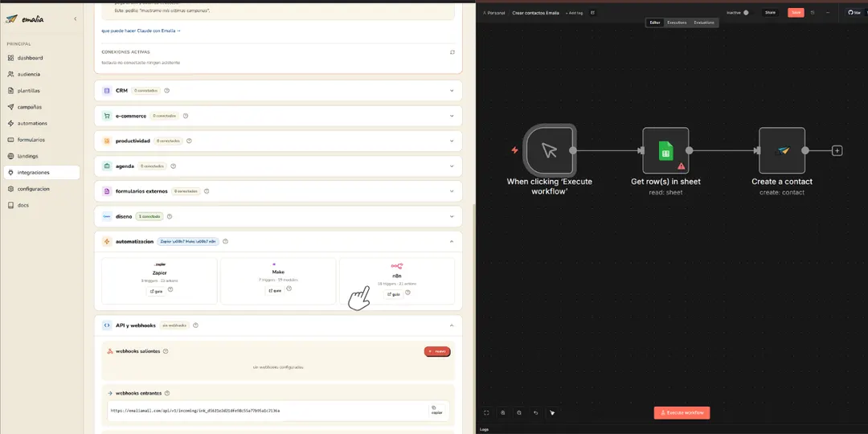The image size is (868, 434).
Task: Create a nuevo outgoing webhook
Action: (437, 351)
